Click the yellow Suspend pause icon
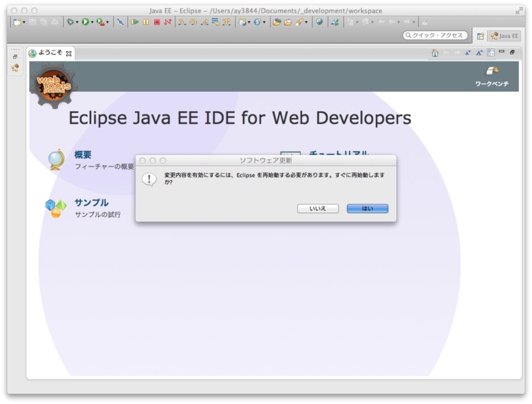Screen dimensions: 532x404 [x=146, y=22]
